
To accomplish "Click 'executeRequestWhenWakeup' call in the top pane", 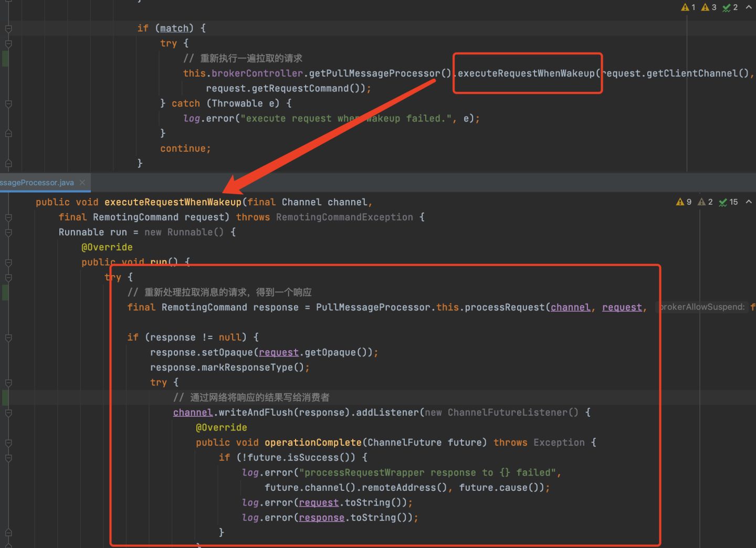I will pyautogui.click(x=526, y=73).
